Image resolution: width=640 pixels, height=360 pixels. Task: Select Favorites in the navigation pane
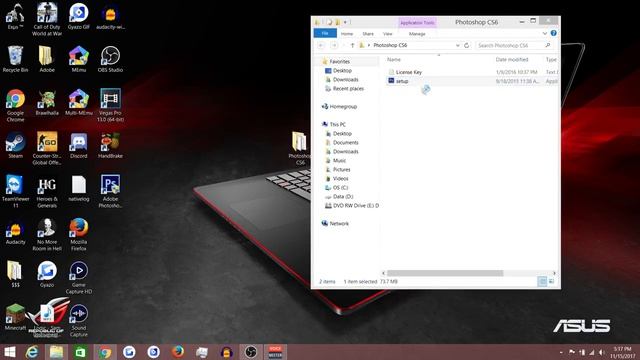340,62
